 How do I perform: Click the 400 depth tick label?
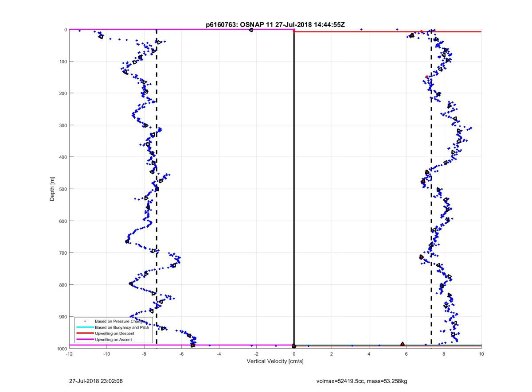point(62,157)
